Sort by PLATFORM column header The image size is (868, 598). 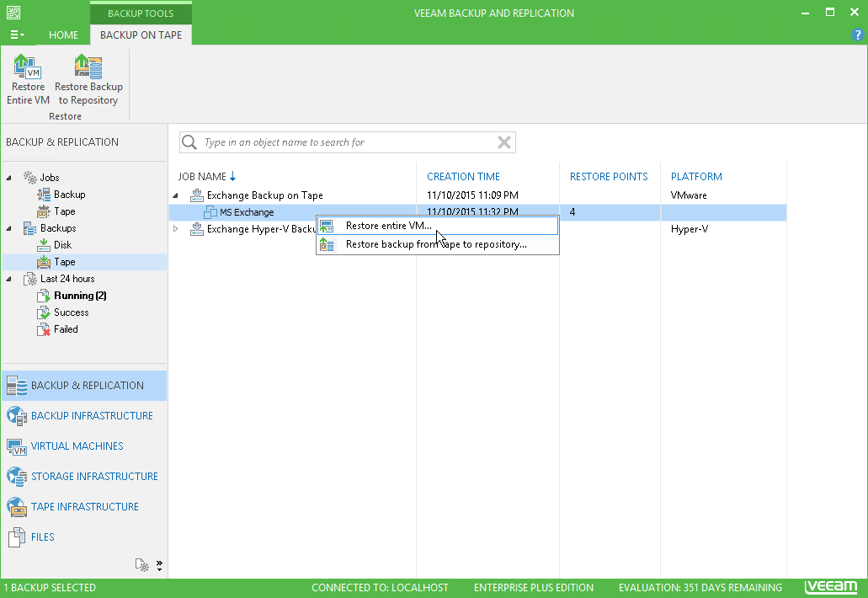point(696,177)
